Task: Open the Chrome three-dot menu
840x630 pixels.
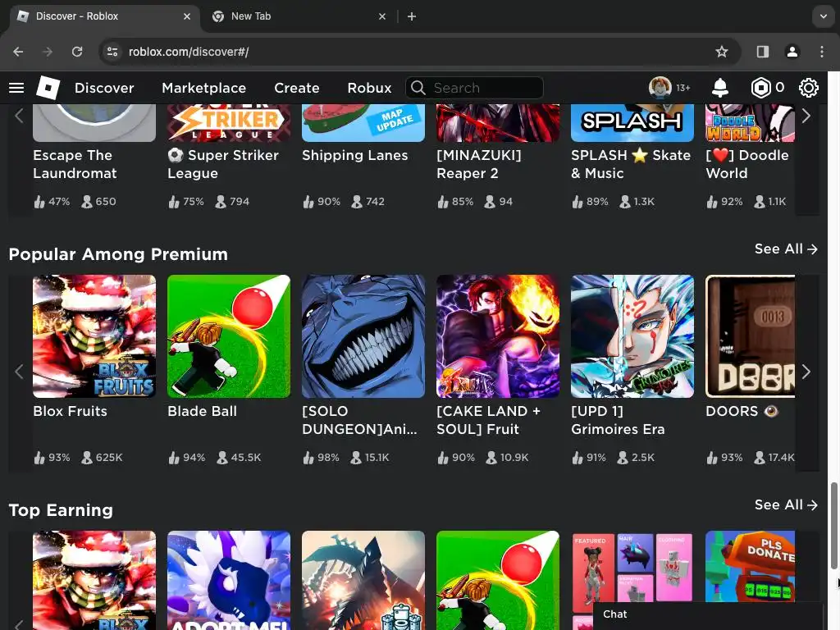Action: pyautogui.click(x=822, y=52)
